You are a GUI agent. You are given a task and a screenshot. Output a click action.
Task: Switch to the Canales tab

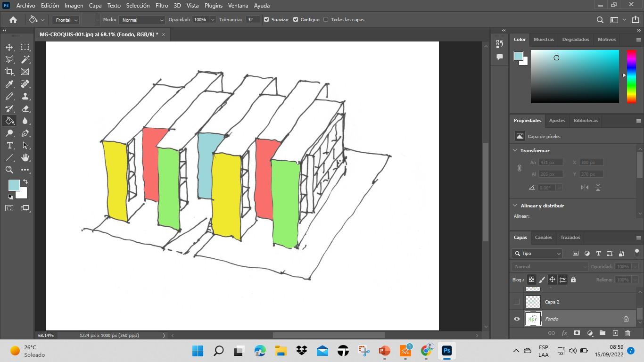[543, 238]
